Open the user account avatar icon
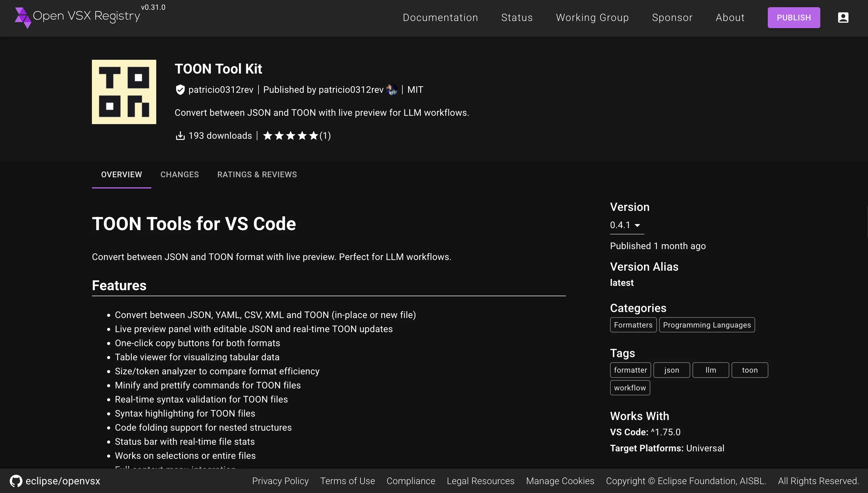868x493 pixels. (843, 18)
